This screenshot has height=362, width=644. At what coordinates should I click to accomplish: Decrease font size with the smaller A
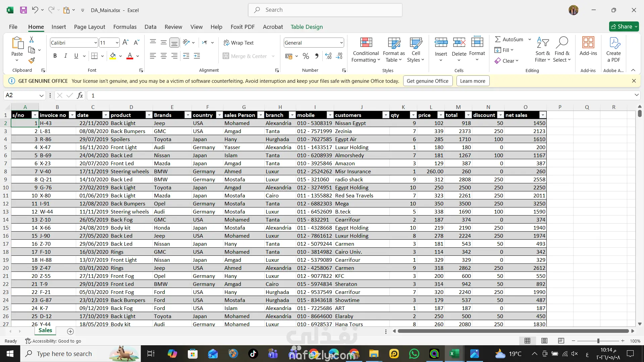(136, 43)
